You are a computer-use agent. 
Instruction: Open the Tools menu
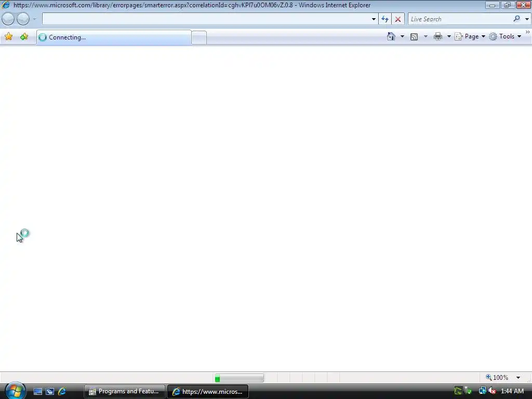(x=505, y=36)
